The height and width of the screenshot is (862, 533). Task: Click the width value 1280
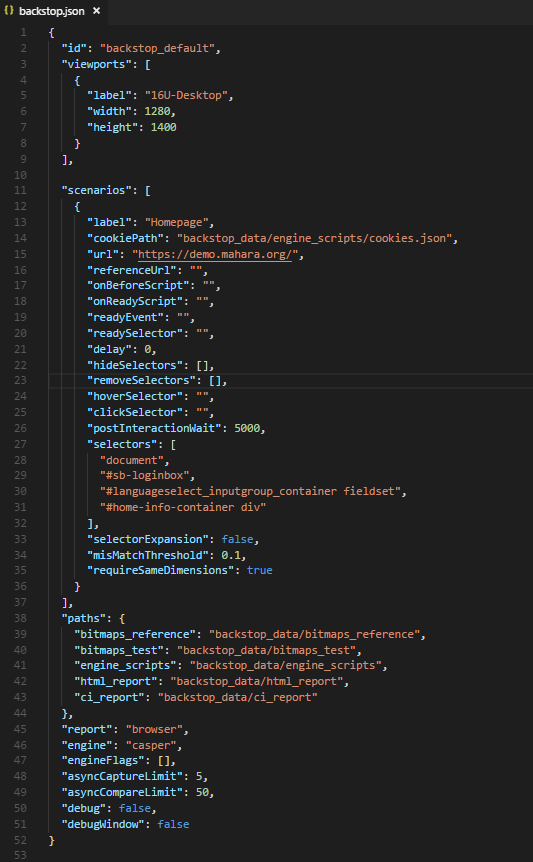tap(157, 112)
